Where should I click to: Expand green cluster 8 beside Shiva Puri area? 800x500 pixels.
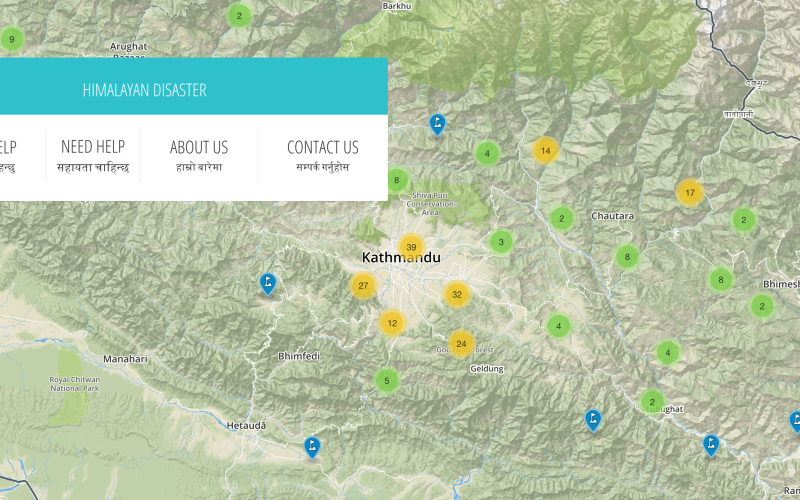[396, 180]
